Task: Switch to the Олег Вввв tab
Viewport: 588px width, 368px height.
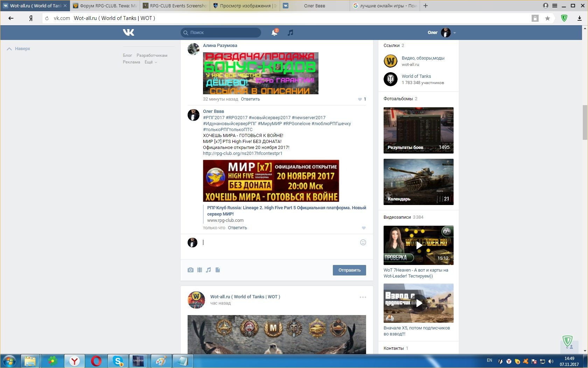Action: 315,6
